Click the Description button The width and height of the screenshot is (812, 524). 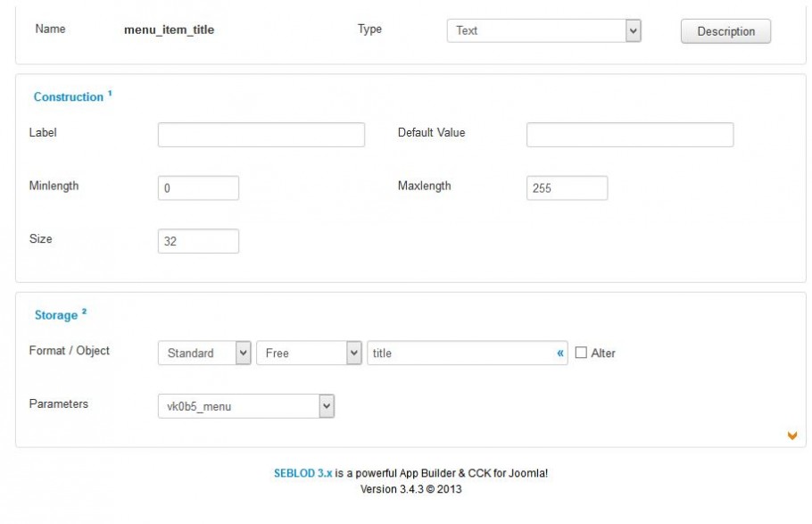point(725,31)
